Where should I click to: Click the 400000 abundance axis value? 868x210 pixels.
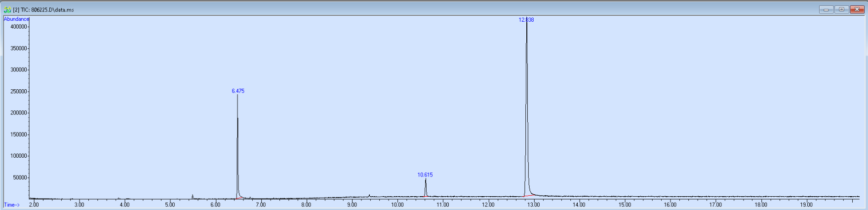click(x=19, y=27)
